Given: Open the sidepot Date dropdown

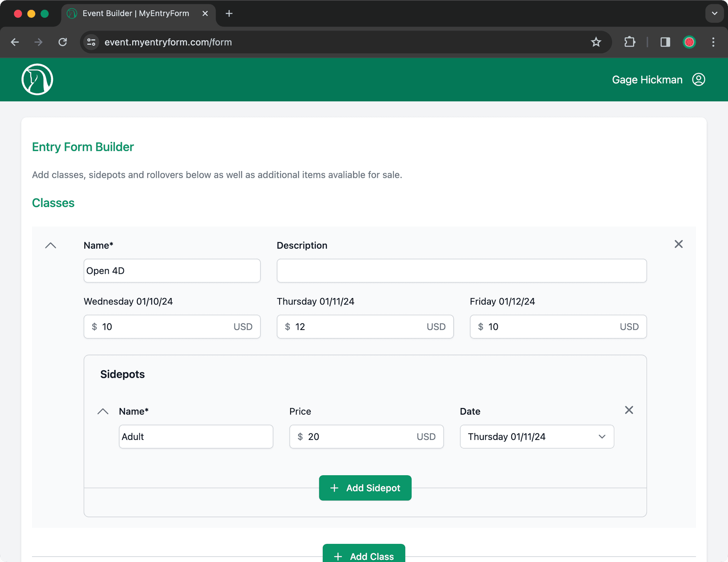Looking at the screenshot, I should [x=536, y=436].
